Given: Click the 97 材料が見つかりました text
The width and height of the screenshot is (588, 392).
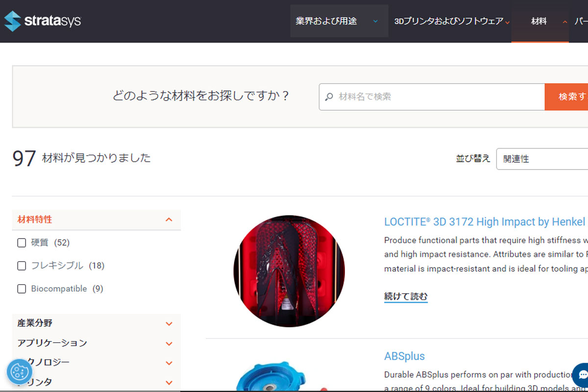Looking at the screenshot, I should [81, 158].
